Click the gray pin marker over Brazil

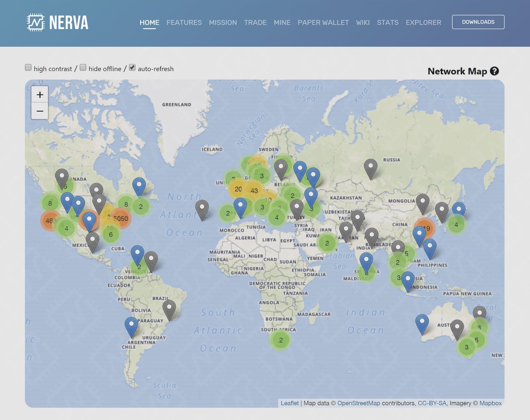(168, 306)
